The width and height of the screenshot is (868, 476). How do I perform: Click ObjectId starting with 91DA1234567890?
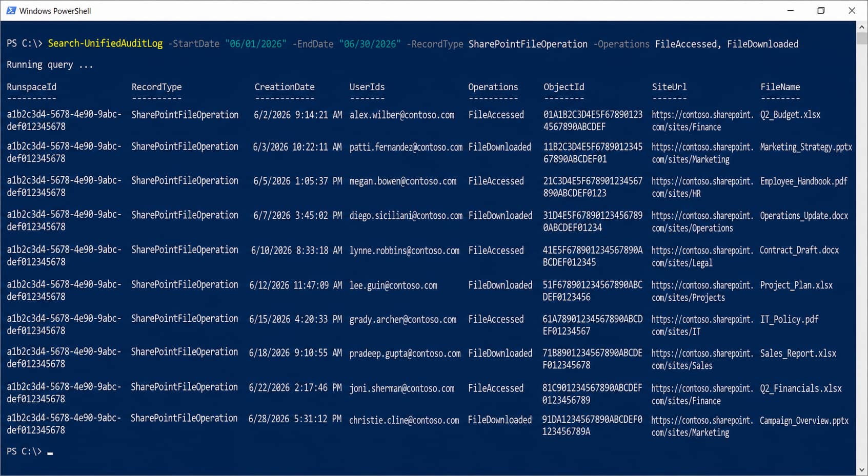click(592, 425)
